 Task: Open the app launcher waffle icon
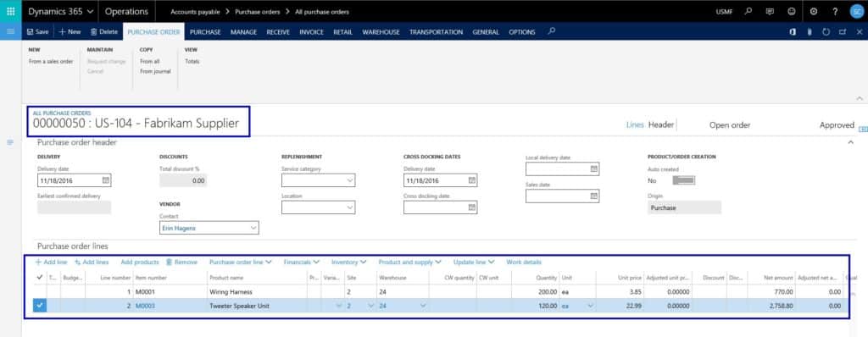(x=10, y=11)
